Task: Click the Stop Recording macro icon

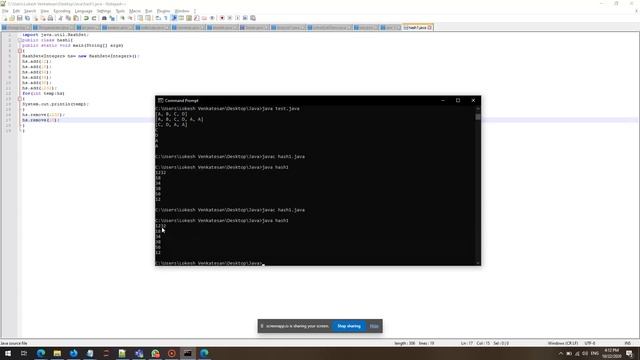Action: pos(229,18)
